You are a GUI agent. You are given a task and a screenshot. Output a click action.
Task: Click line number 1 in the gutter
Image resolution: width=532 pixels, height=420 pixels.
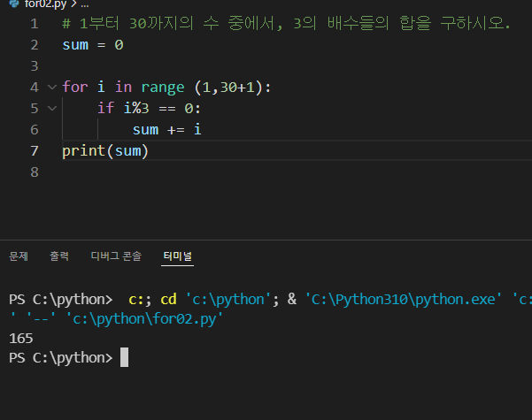(35, 24)
